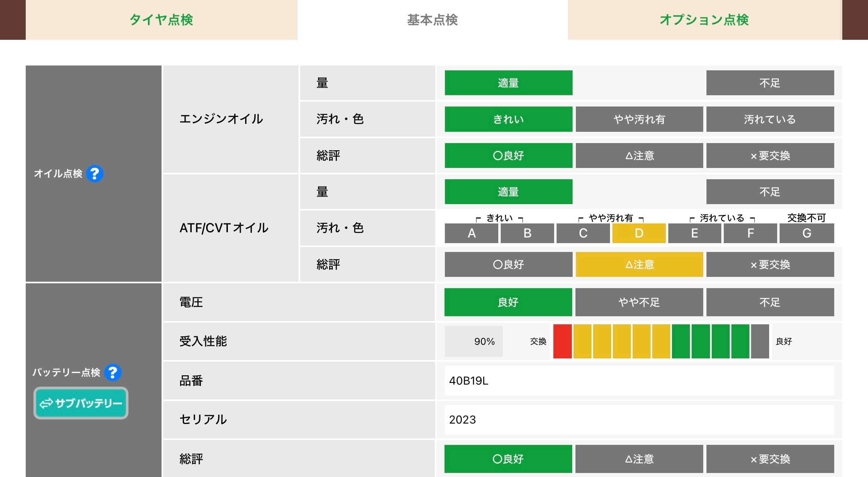
Task: Click the red 交換 segment of performance bar
Action: point(562,341)
